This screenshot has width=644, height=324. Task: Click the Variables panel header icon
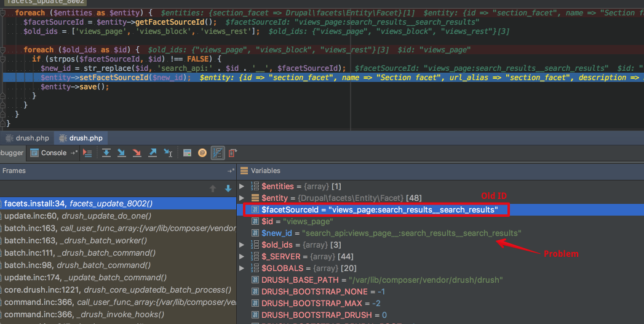coord(244,171)
